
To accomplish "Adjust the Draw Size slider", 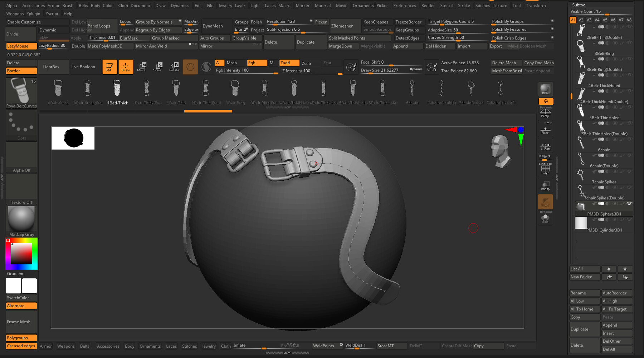I will tap(391, 70).
